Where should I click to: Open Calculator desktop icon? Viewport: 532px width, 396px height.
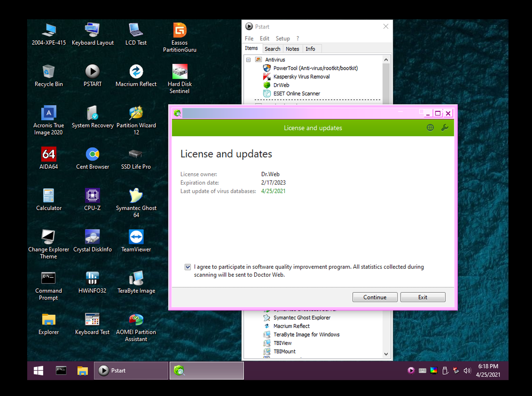coord(49,199)
